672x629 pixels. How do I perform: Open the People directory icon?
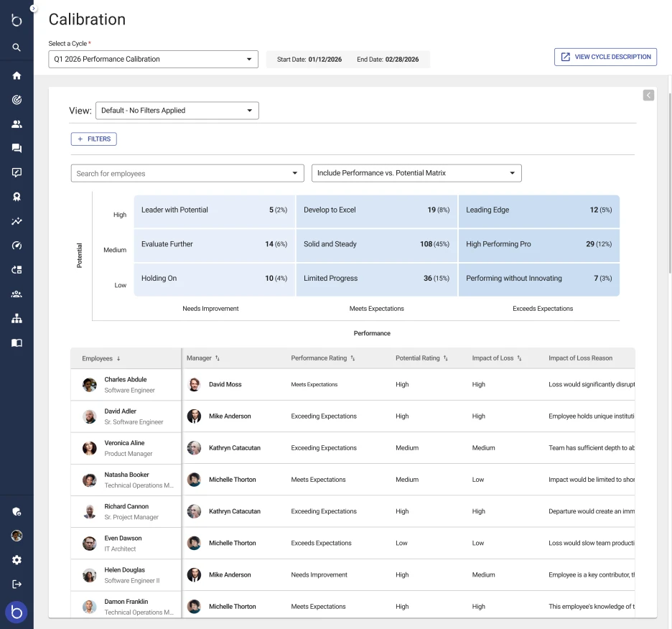pos(17,124)
